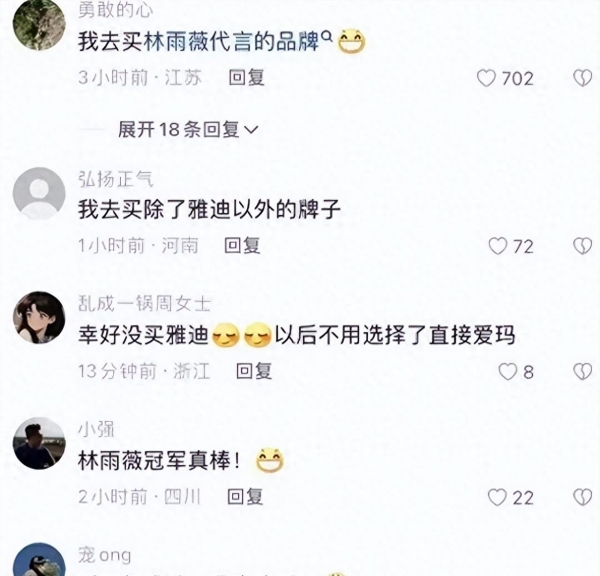Search the highlighted 林雨薇代言的品牌 keyword icon
This screenshot has height=576, width=600.
(327, 36)
